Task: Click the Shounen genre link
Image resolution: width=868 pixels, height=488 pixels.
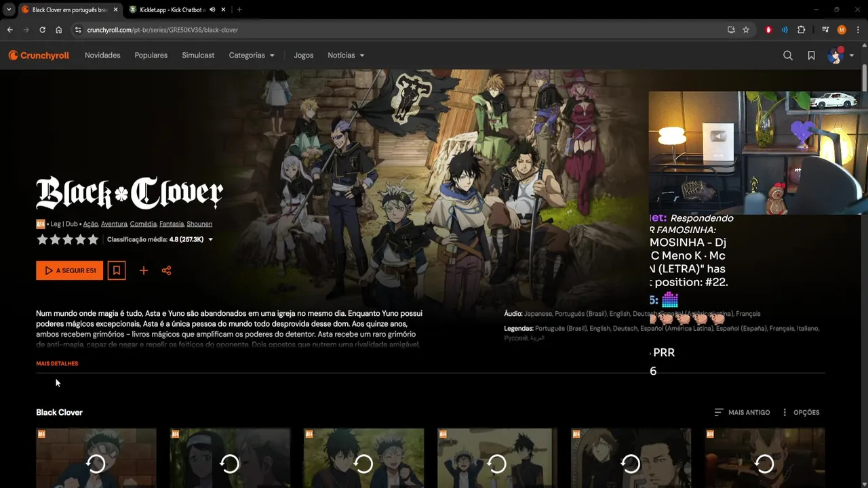Action: pos(199,224)
